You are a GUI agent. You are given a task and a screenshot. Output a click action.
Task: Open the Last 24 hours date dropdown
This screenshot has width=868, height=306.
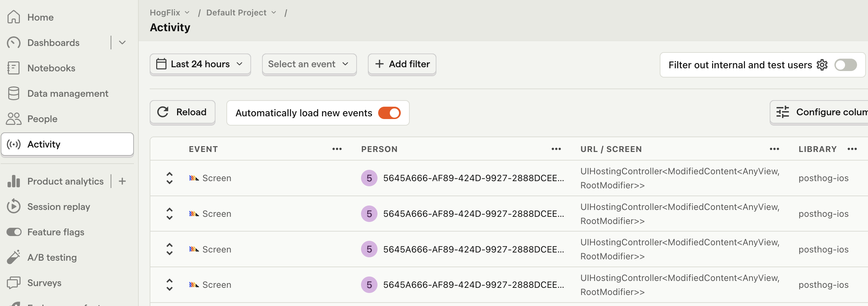(200, 64)
